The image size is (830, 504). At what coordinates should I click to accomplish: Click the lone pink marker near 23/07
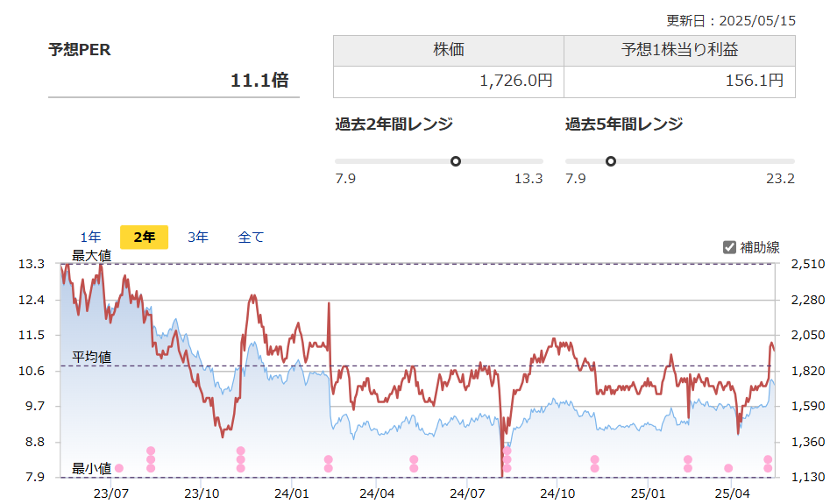pos(119,468)
